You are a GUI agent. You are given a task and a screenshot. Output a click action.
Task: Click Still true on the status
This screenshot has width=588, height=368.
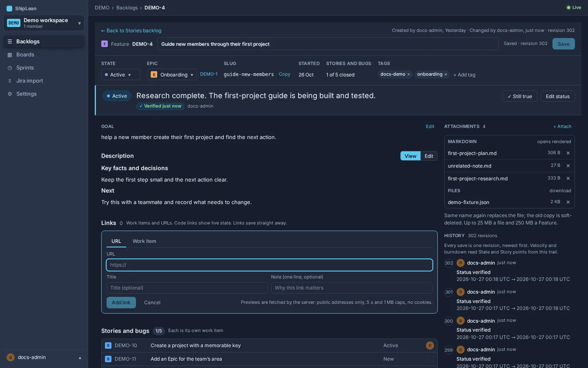click(519, 96)
